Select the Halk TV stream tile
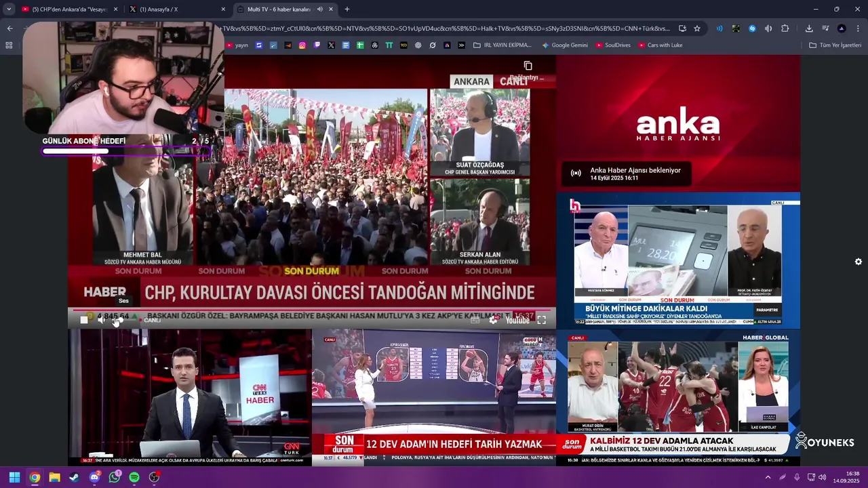This screenshot has width=868, height=488. tap(678, 261)
